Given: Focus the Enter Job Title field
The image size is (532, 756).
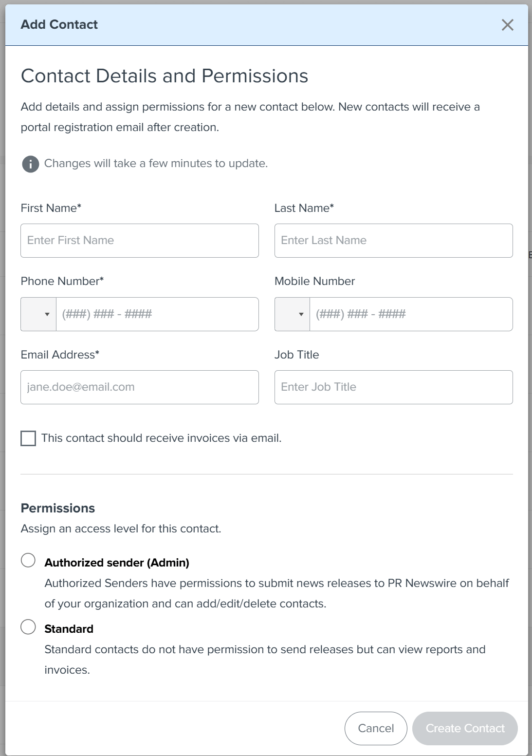Looking at the screenshot, I should pyautogui.click(x=393, y=387).
